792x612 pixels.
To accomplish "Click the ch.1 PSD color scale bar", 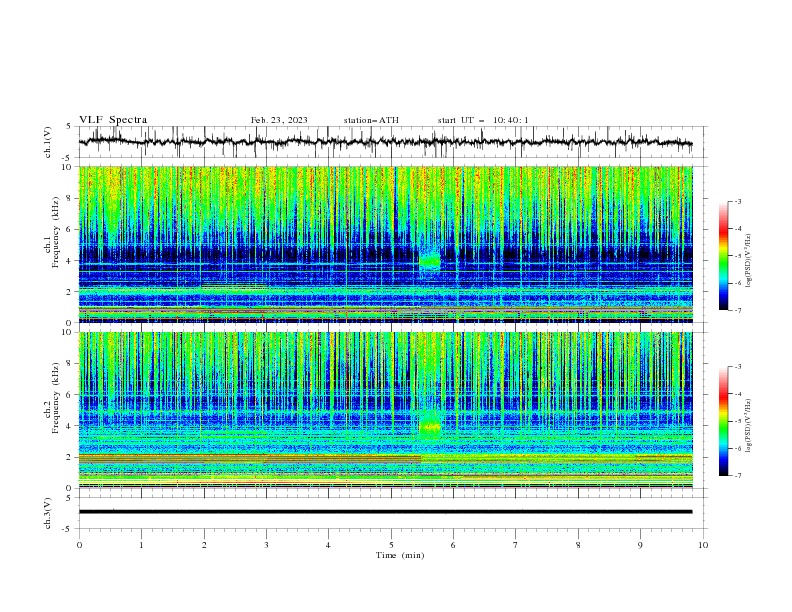I will pyautogui.click(x=723, y=256).
